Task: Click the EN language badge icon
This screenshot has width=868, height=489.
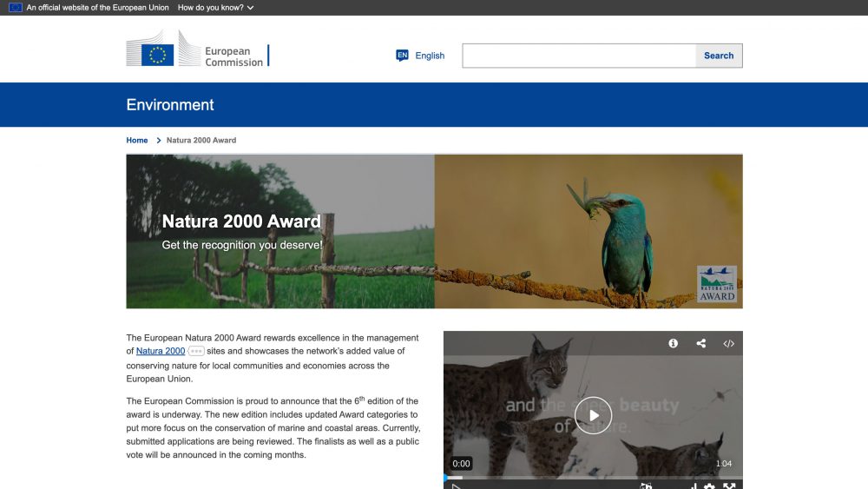Action: (x=402, y=56)
